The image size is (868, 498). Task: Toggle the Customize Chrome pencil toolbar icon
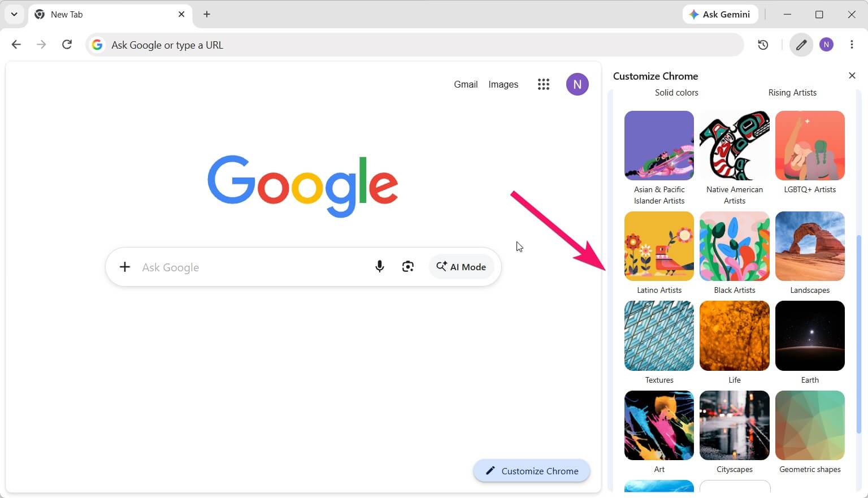[x=801, y=45]
